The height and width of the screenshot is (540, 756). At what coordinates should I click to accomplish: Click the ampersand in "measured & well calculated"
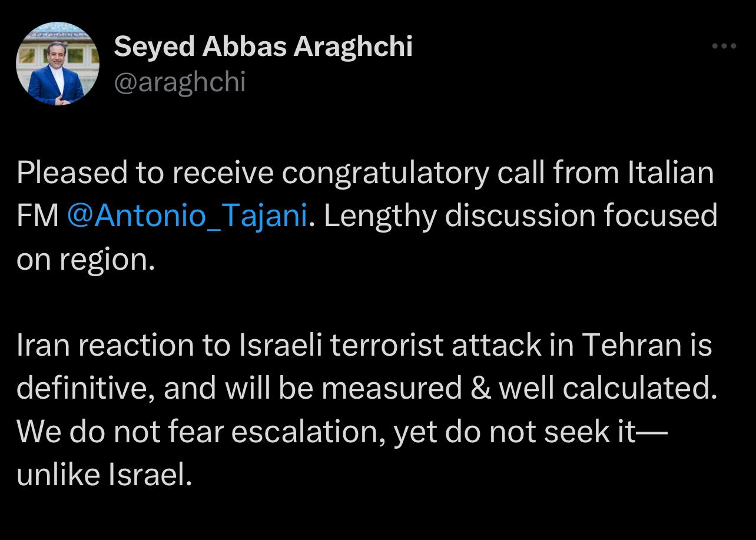pos(481,389)
